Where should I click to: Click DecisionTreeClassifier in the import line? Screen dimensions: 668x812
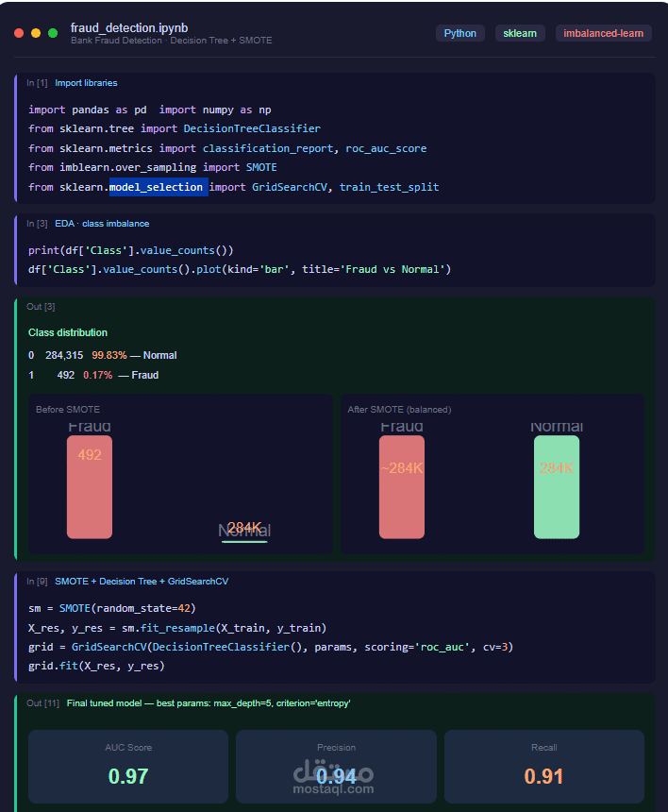click(252, 128)
